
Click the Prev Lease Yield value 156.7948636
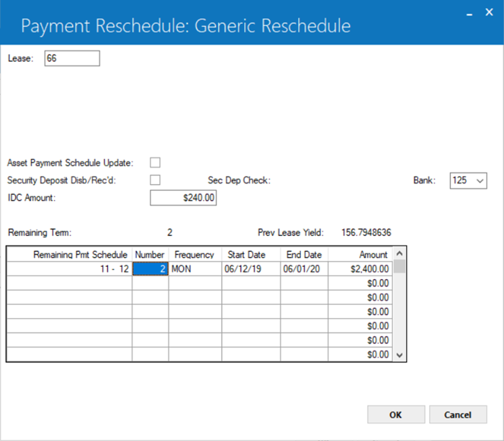[366, 232]
